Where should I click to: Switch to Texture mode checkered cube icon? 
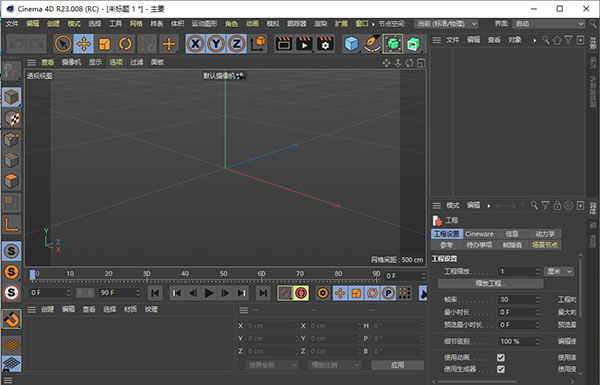[11, 119]
